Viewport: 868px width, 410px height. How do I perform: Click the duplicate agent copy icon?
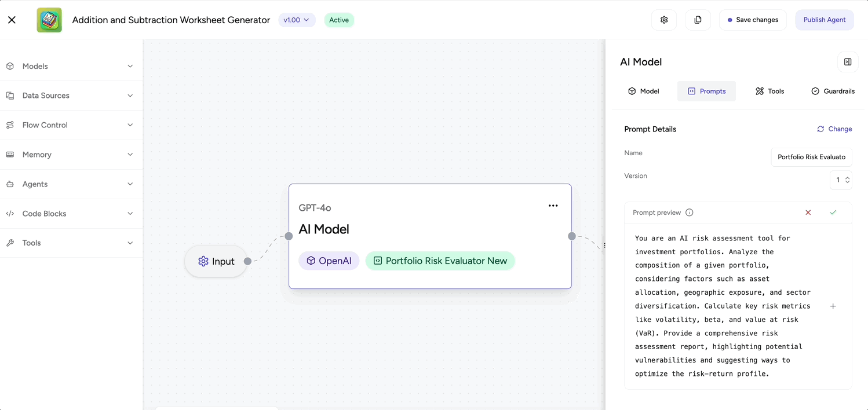pos(698,20)
